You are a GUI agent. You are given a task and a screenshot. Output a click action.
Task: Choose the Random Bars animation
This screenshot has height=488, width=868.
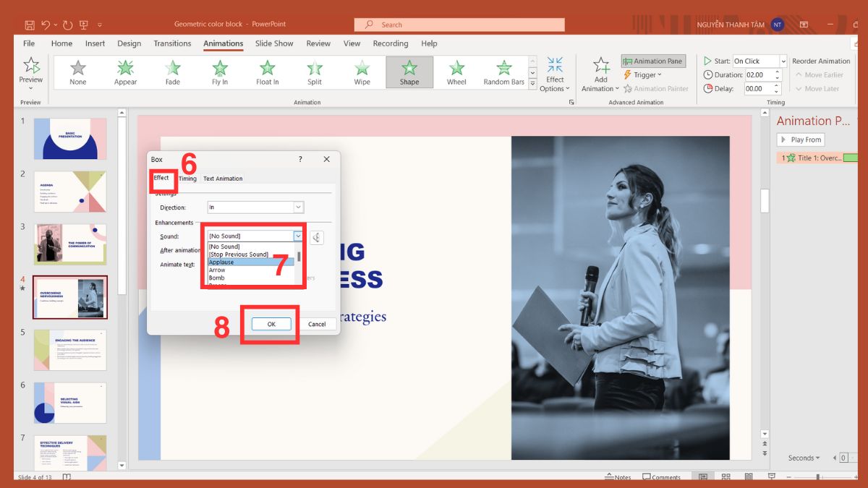(503, 72)
